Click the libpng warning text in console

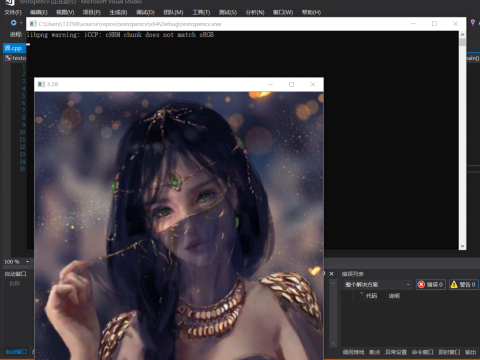(120, 35)
